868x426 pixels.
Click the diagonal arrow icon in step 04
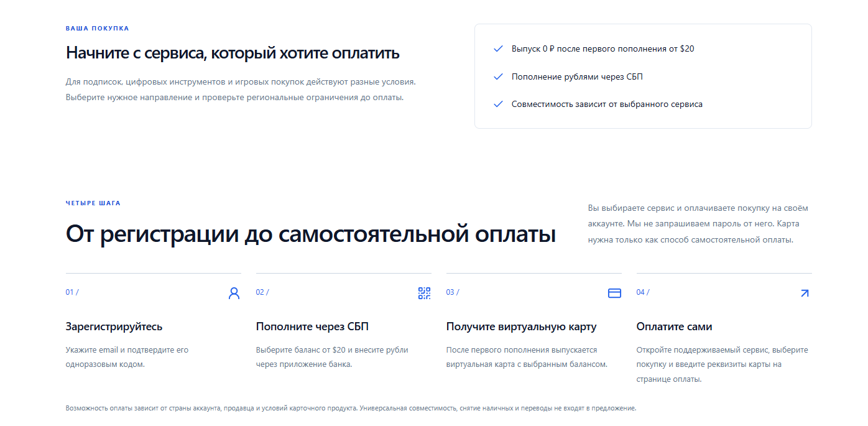(x=805, y=294)
